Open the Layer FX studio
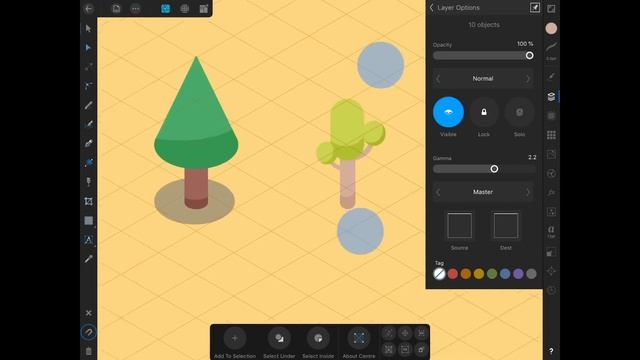The height and width of the screenshot is (360, 640). (x=551, y=192)
